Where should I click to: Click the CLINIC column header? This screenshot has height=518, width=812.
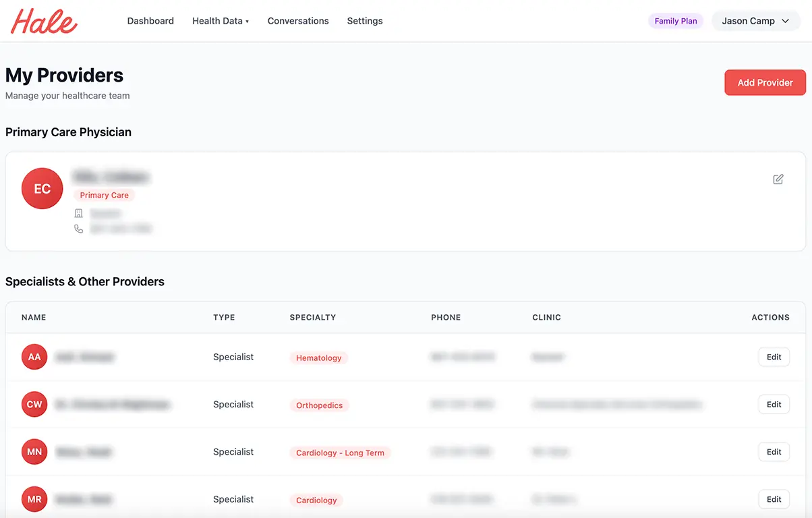[547, 317]
